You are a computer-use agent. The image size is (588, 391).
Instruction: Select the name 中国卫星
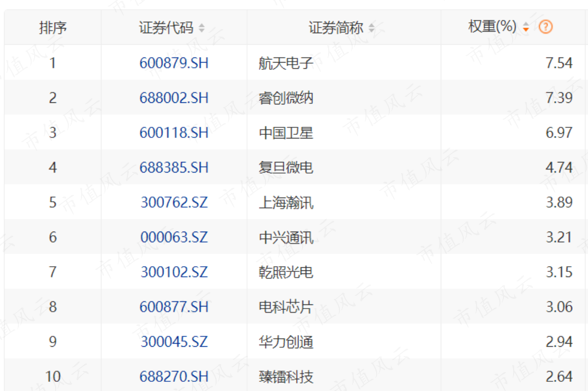[286, 132]
